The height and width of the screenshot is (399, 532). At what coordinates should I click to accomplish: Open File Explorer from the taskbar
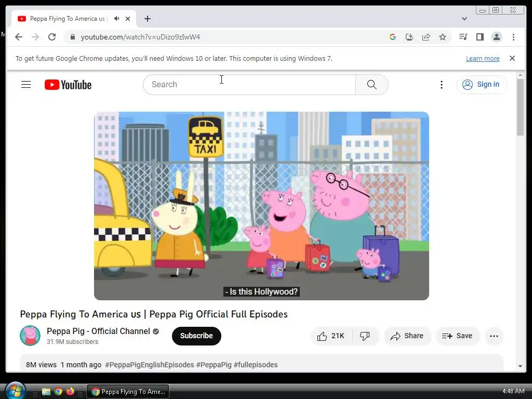coord(46,392)
